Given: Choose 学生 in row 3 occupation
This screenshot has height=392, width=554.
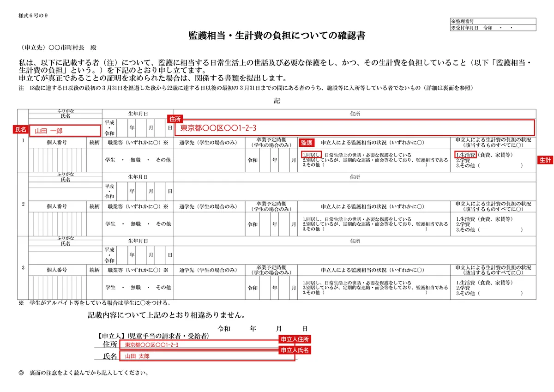Looking at the screenshot, I should (x=110, y=288).
